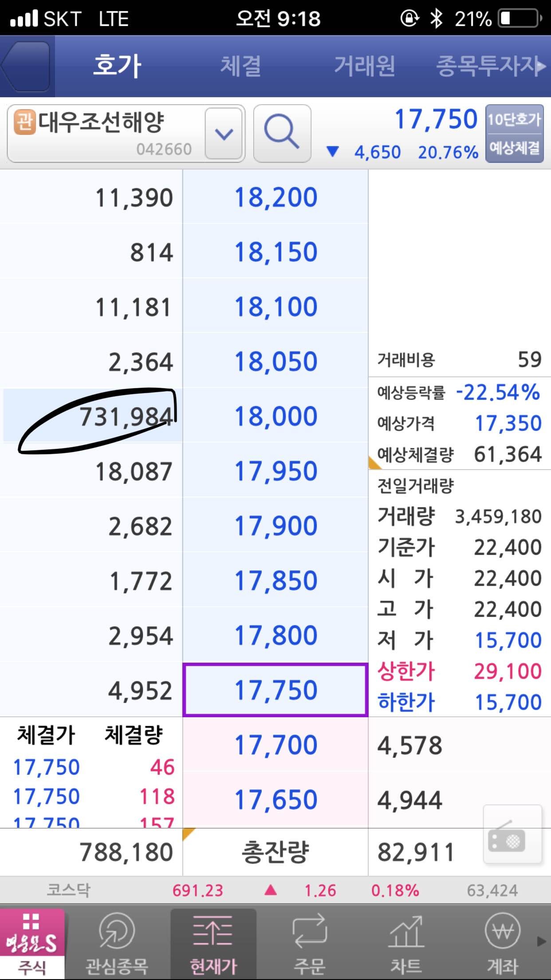Select ask price 18,200
The width and height of the screenshot is (551, 980).
coord(275,197)
